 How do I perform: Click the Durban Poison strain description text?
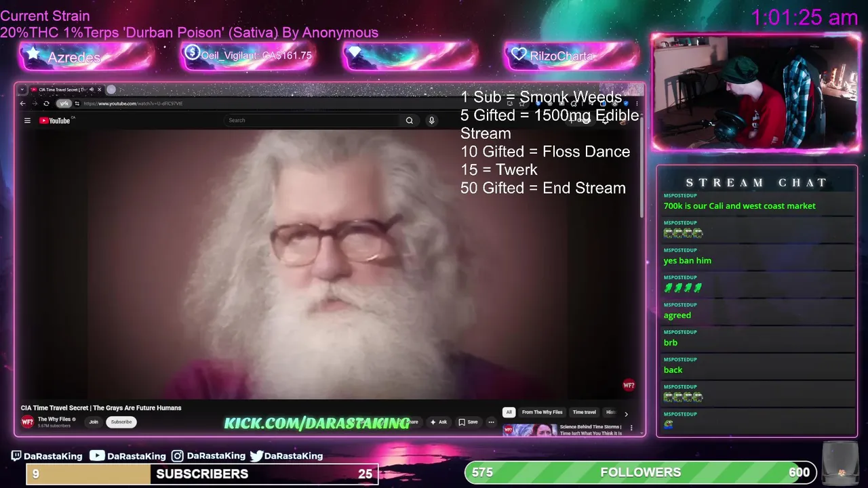click(x=189, y=33)
